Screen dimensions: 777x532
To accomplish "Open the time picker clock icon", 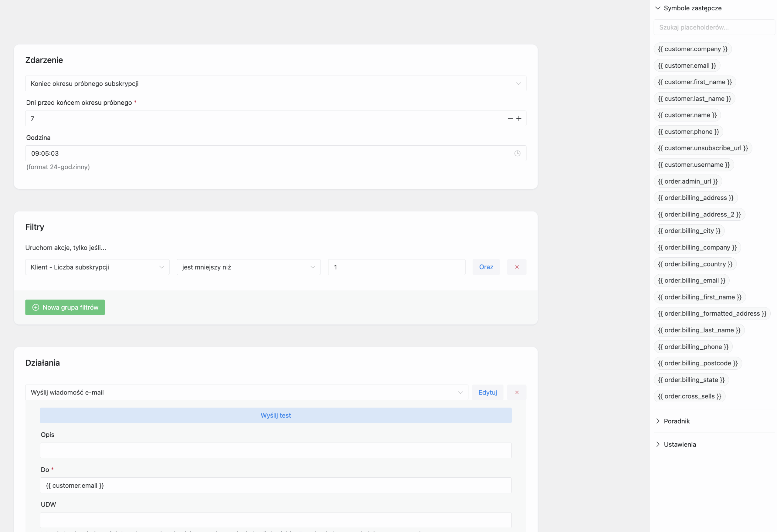I will [517, 154].
